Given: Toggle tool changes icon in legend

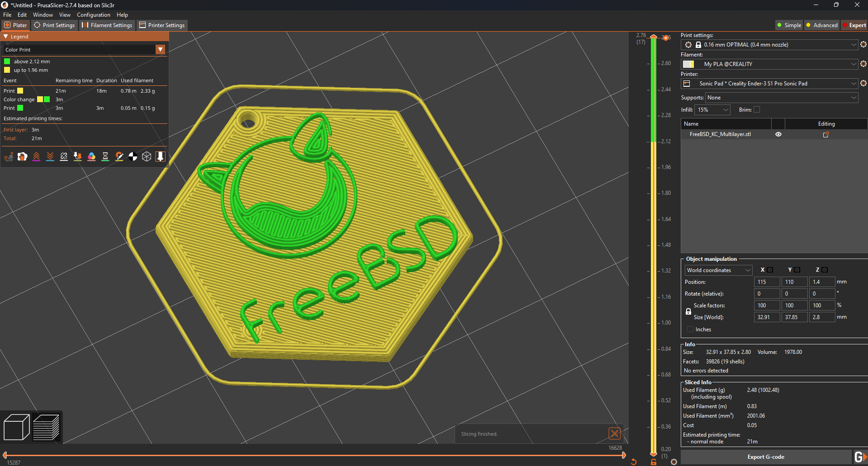Looking at the screenshot, I should pyautogui.click(x=78, y=156).
